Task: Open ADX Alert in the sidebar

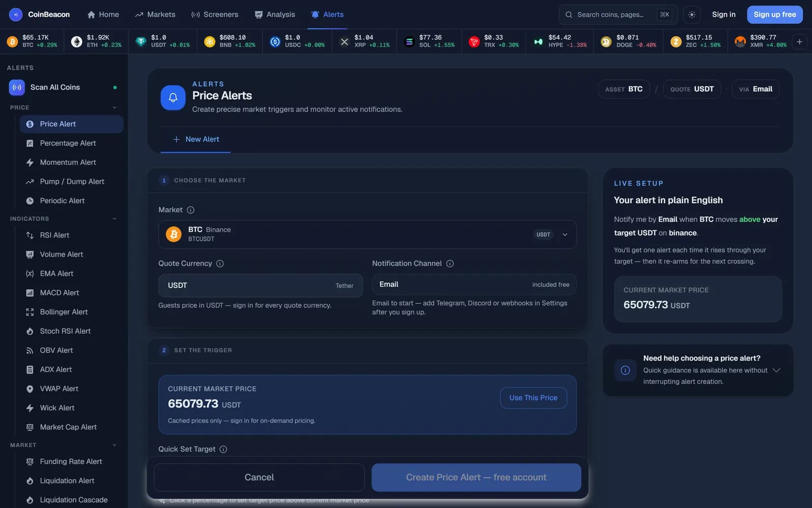Action: click(x=72, y=370)
